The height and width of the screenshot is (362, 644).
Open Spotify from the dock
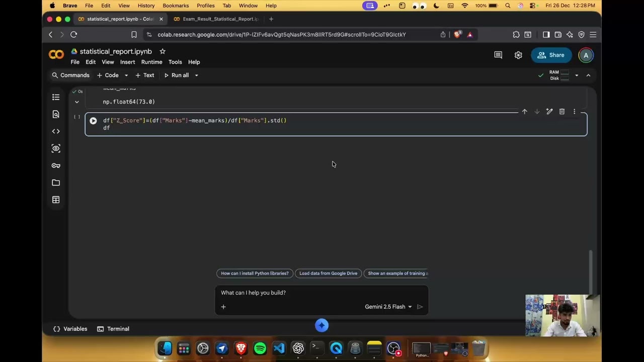[260, 348]
